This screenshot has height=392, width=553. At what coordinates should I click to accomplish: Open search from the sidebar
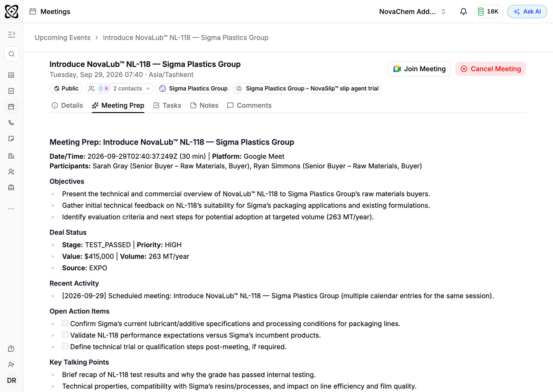(11, 54)
